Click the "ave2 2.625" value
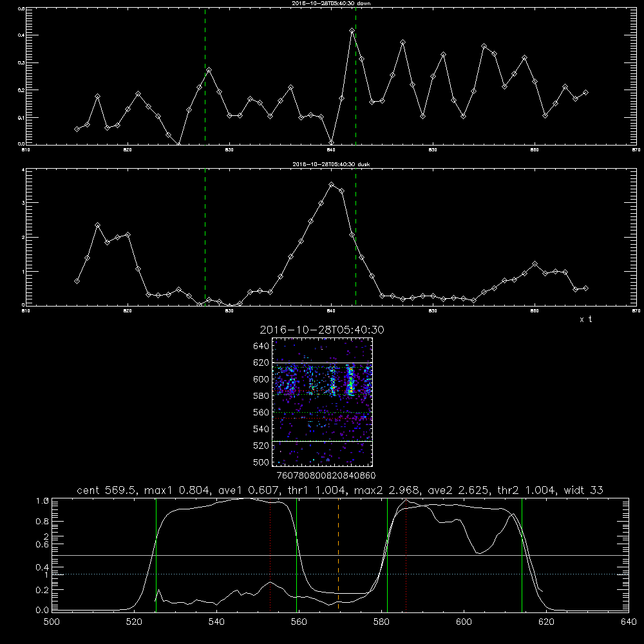Viewport: 644px width, 644px height. pyautogui.click(x=459, y=490)
